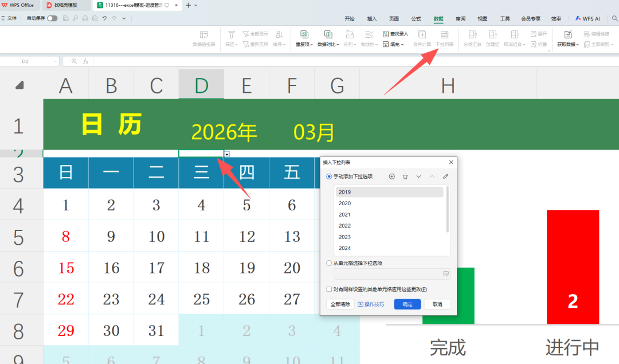Click the 操作技巧 link
The width and height of the screenshot is (619, 364).
pyautogui.click(x=371, y=304)
